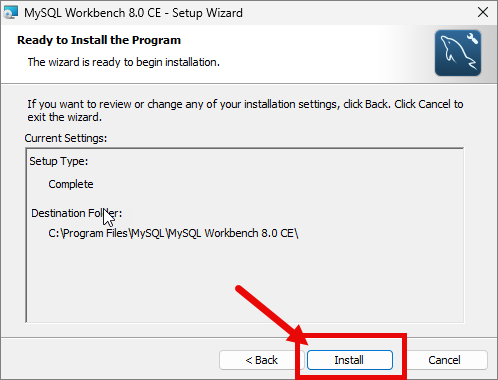This screenshot has width=498, height=380.
Task: Click the MySQL dolphin logo
Action: point(458,53)
